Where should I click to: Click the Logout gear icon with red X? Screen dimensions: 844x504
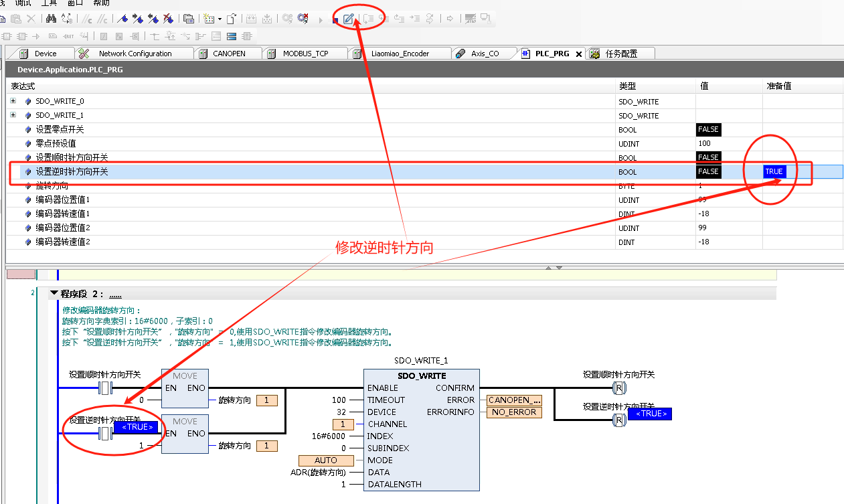point(303,19)
